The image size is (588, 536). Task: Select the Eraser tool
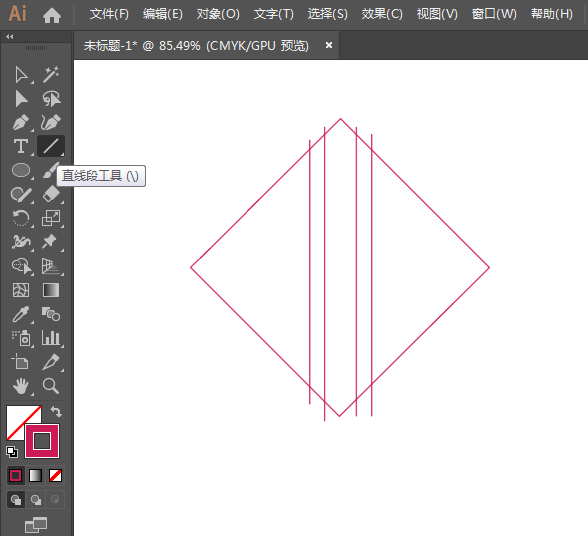point(51,194)
